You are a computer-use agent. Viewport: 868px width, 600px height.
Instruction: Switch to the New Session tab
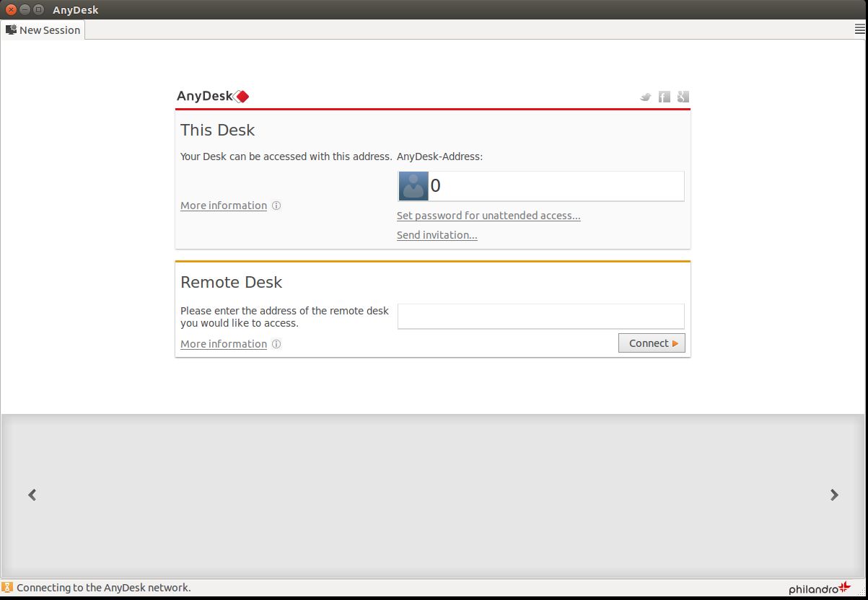pyautogui.click(x=43, y=30)
